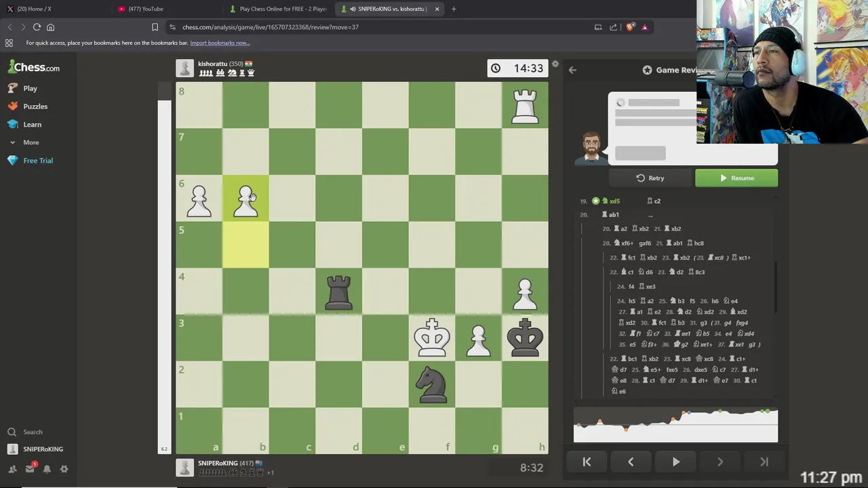Image resolution: width=868 pixels, height=488 pixels.
Task: Step forward to next move
Action: [x=719, y=462]
